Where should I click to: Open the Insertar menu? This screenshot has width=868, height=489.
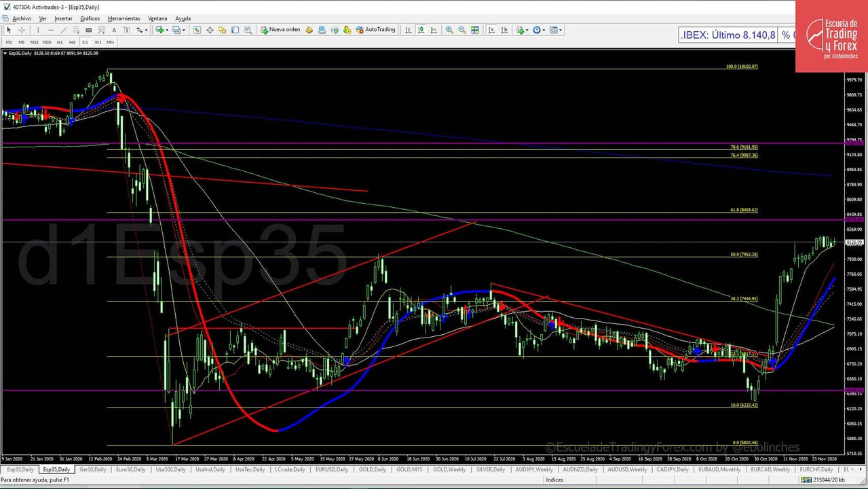[63, 18]
